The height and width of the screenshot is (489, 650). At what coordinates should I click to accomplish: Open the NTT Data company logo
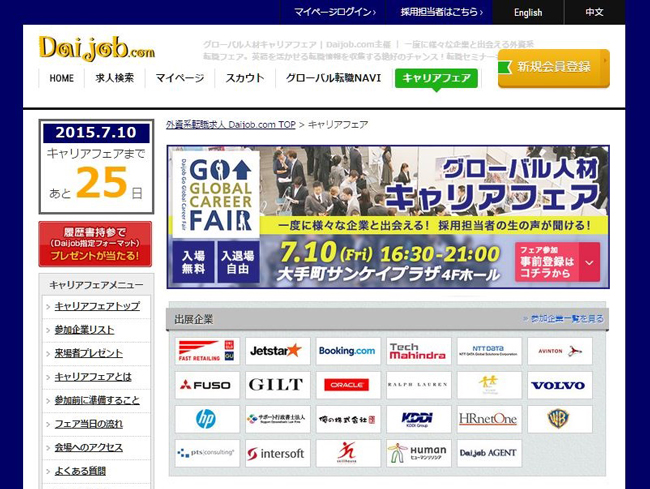point(489,351)
